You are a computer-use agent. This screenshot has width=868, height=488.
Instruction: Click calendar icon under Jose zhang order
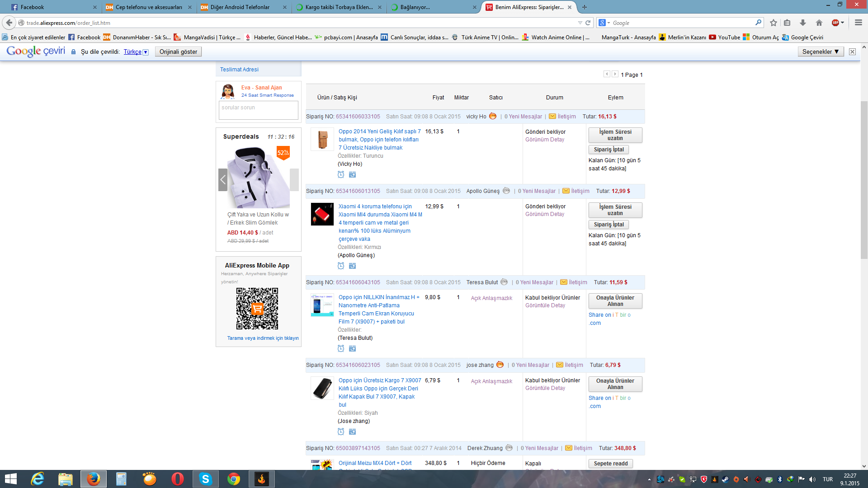353,432
